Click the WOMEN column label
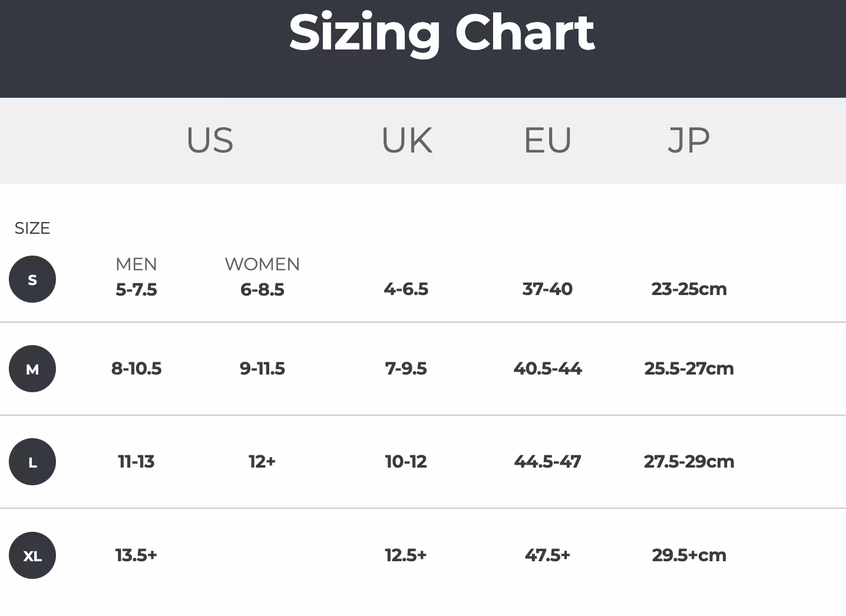The image size is (846, 616). pyautogui.click(x=262, y=264)
